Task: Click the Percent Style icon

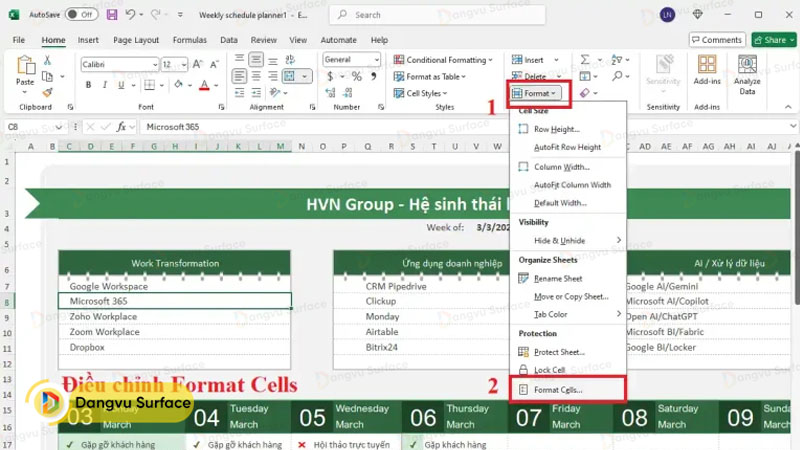Action: click(357, 77)
